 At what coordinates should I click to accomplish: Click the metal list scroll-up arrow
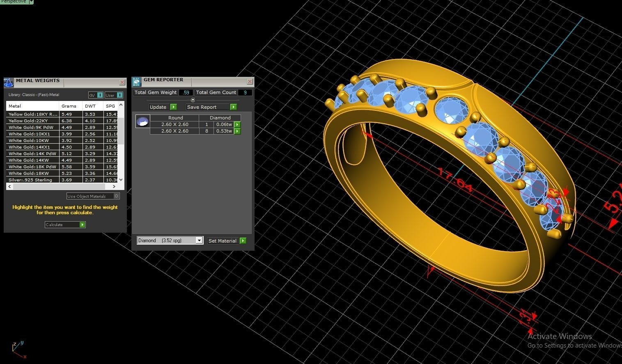(x=121, y=105)
